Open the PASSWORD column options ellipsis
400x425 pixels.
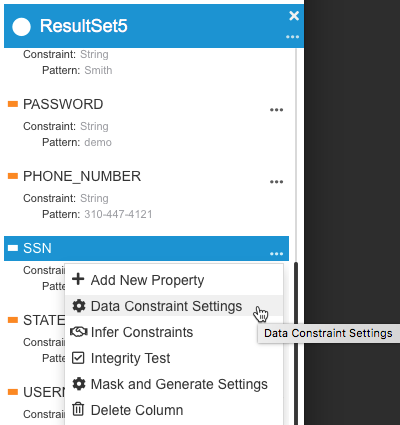276,110
